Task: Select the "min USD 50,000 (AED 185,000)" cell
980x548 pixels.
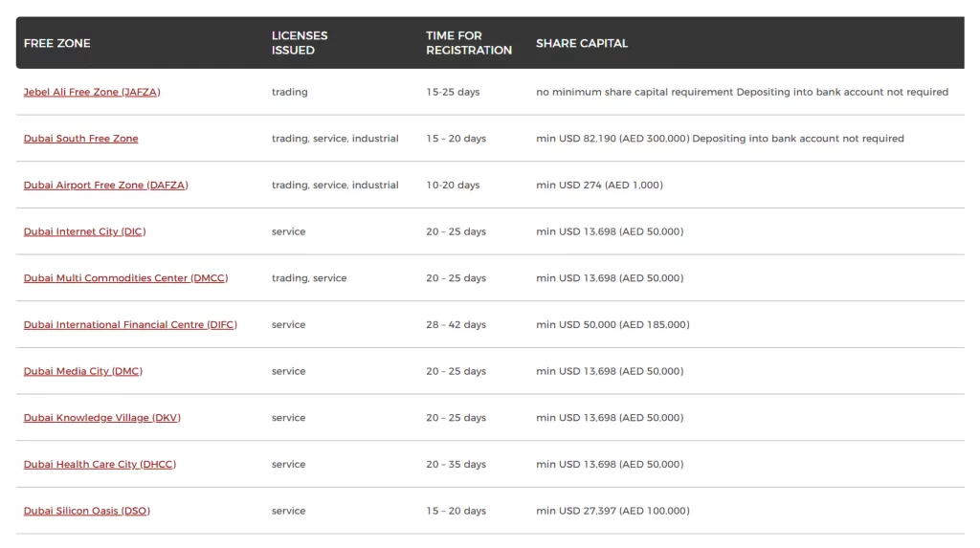Action: pos(612,325)
